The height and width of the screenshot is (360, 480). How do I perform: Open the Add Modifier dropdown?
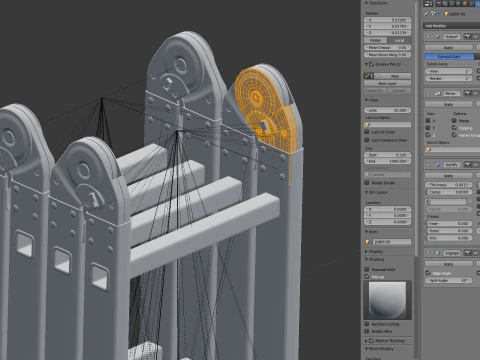tap(452, 26)
